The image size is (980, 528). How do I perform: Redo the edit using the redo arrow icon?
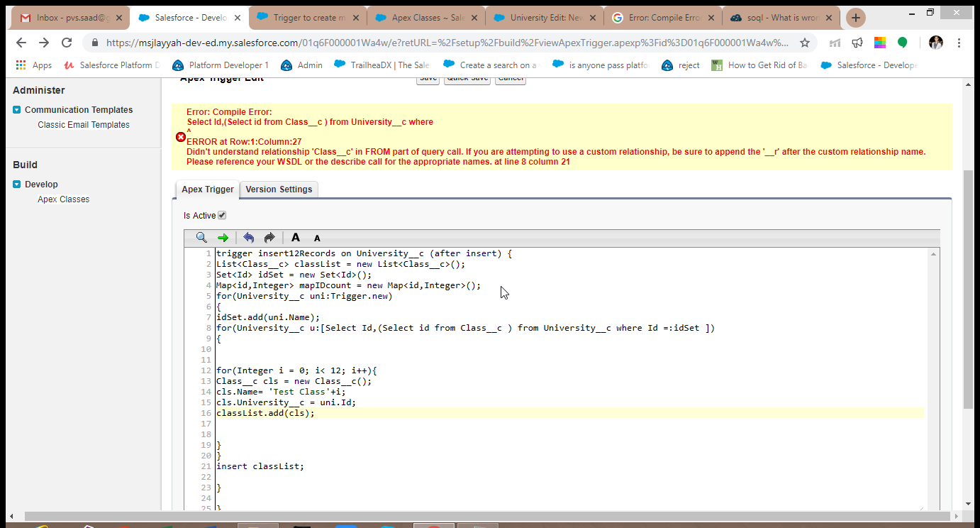(269, 237)
